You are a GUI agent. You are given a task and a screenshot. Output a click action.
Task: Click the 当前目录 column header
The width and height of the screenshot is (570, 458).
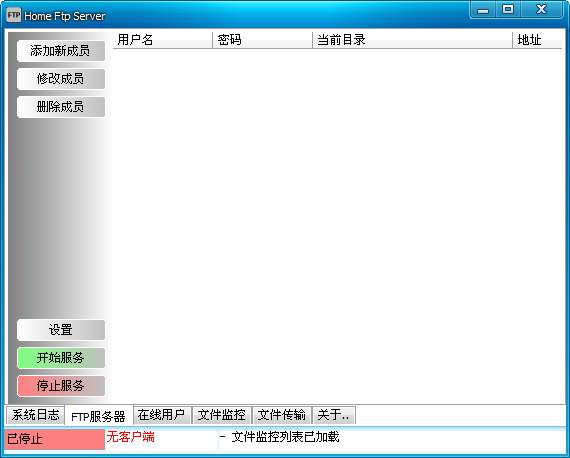point(413,40)
